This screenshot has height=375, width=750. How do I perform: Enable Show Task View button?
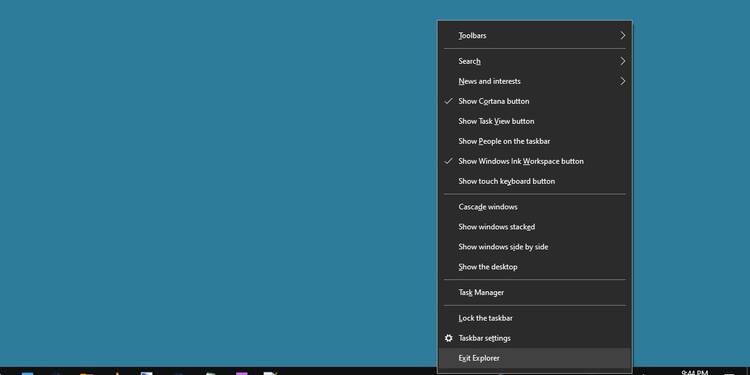(x=535, y=121)
